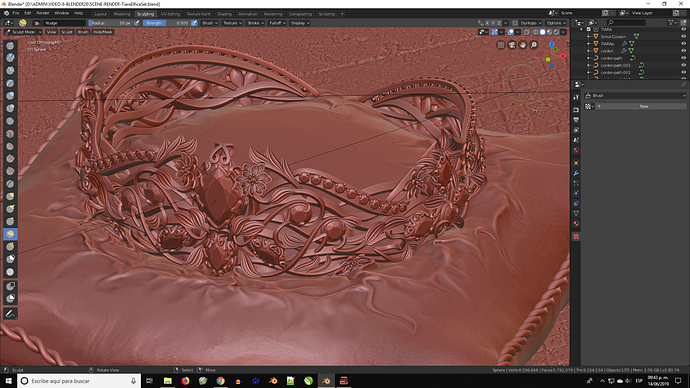The height and width of the screenshot is (388, 690).
Task: Adjust the Radius slider
Action: click(110, 23)
